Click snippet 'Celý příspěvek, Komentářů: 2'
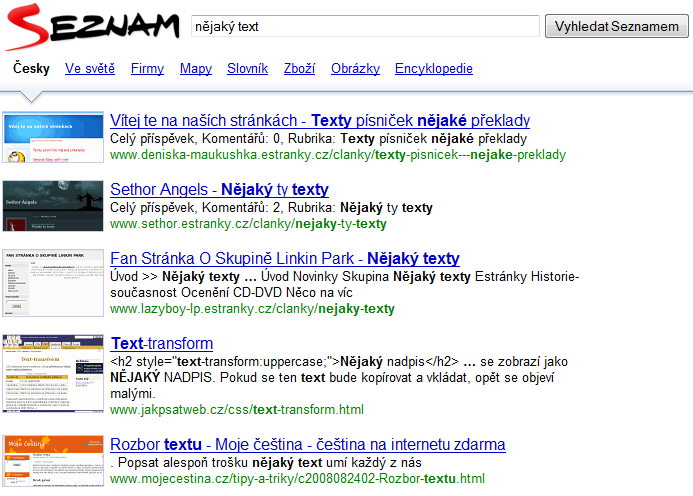The height and width of the screenshot is (496, 693). (271, 208)
